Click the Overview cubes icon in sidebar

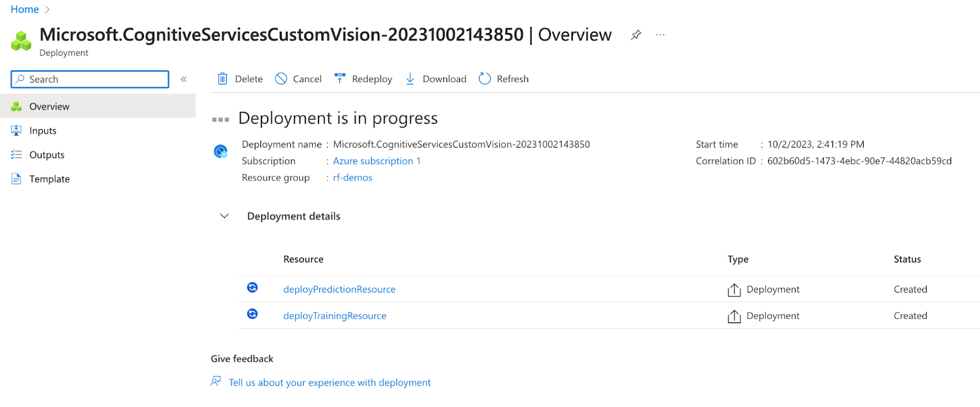pyautogui.click(x=17, y=106)
